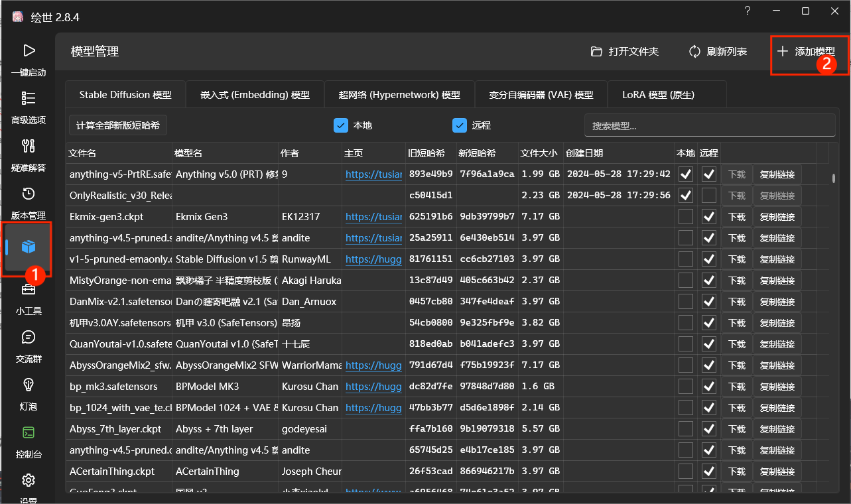Open 疑难解答 troubleshooting section

coord(29,155)
